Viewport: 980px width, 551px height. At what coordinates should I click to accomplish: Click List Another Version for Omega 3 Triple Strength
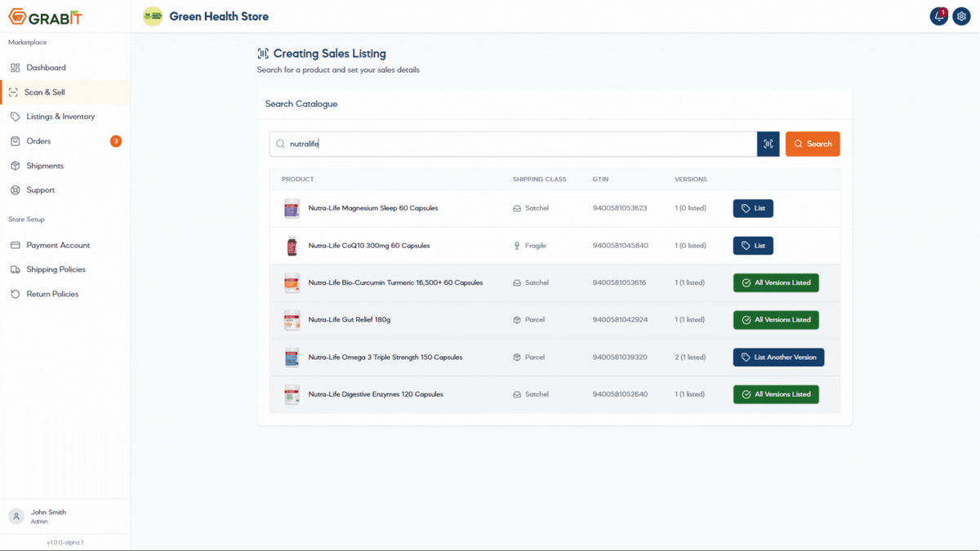pos(778,357)
